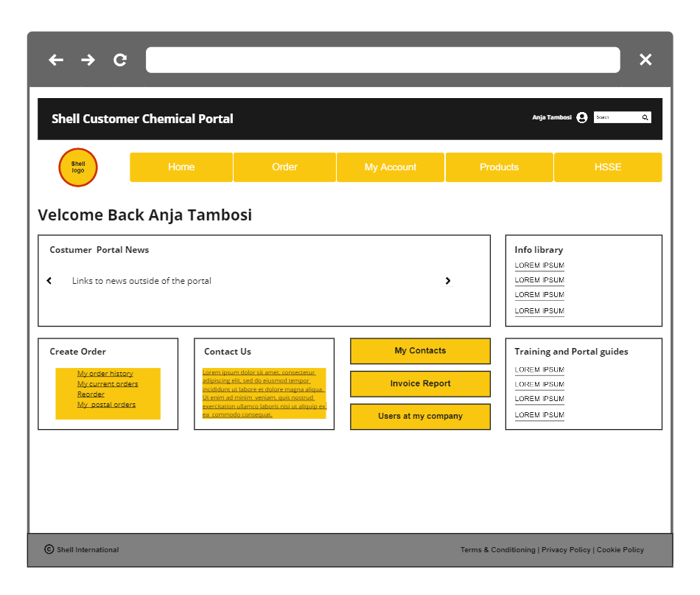Viewport: 700px width, 595px height.
Task: Click the browser forward arrow
Action: click(88, 60)
